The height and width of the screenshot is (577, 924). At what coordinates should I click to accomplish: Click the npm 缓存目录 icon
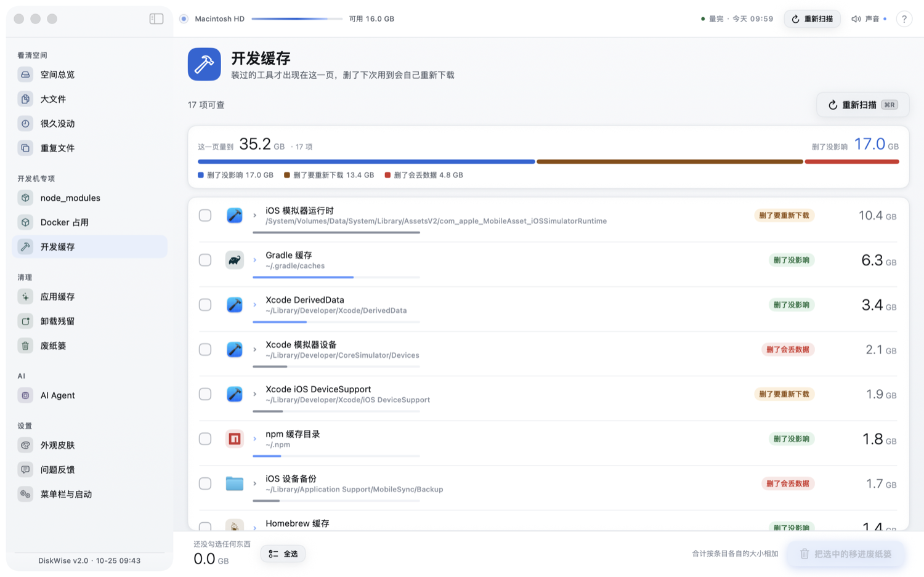[x=235, y=439]
